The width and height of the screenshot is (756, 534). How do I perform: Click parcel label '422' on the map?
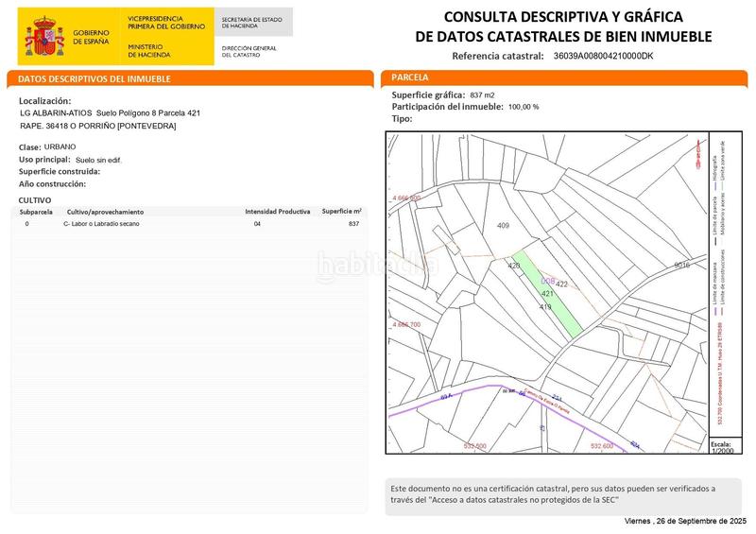click(561, 284)
